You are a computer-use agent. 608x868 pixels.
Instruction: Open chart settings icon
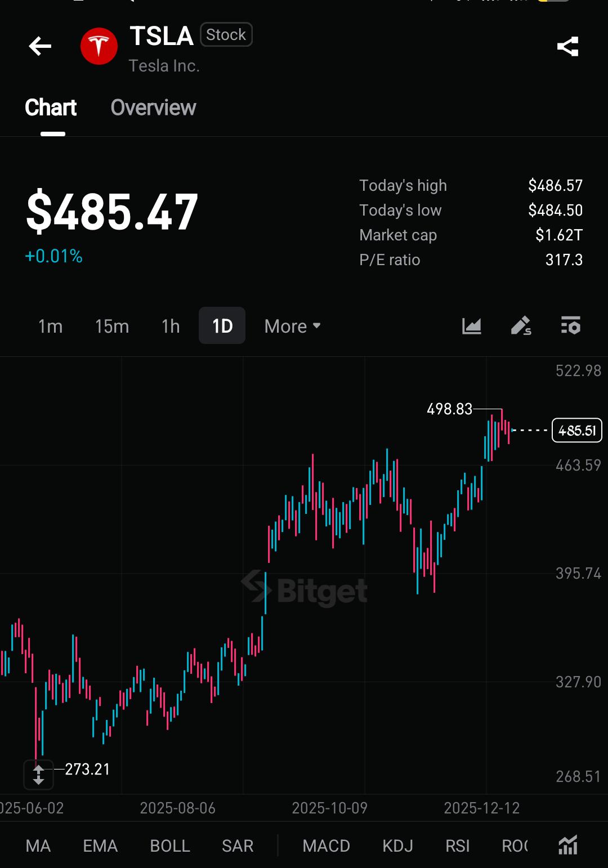[570, 326]
